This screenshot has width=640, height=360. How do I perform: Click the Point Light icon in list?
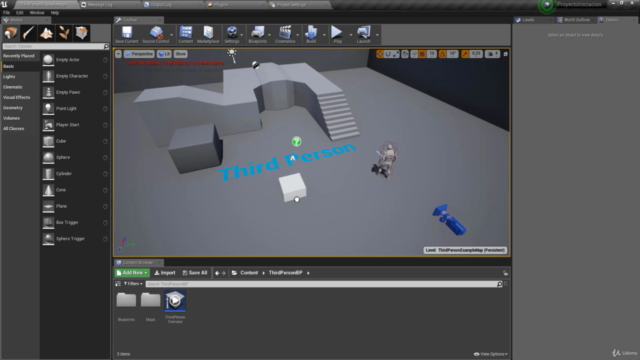click(x=48, y=109)
